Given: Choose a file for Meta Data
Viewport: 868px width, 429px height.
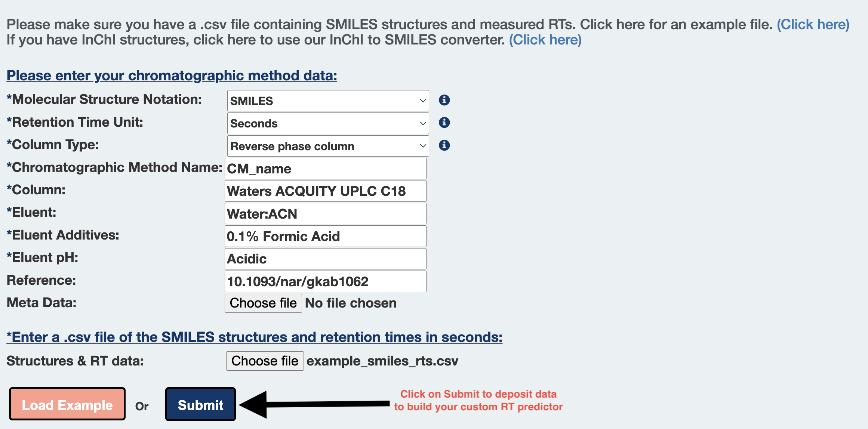Looking at the screenshot, I should pos(263,303).
